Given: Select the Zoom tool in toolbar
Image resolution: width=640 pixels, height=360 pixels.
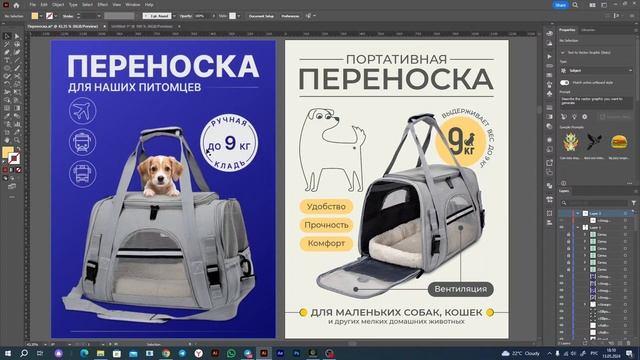Looking at the screenshot, I should pos(17,140).
